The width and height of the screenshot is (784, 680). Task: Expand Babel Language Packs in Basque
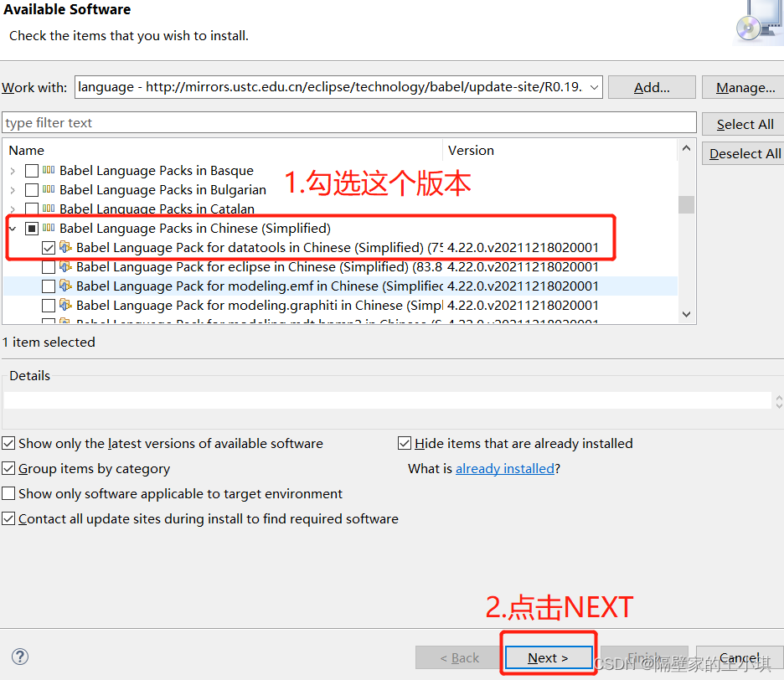point(13,171)
